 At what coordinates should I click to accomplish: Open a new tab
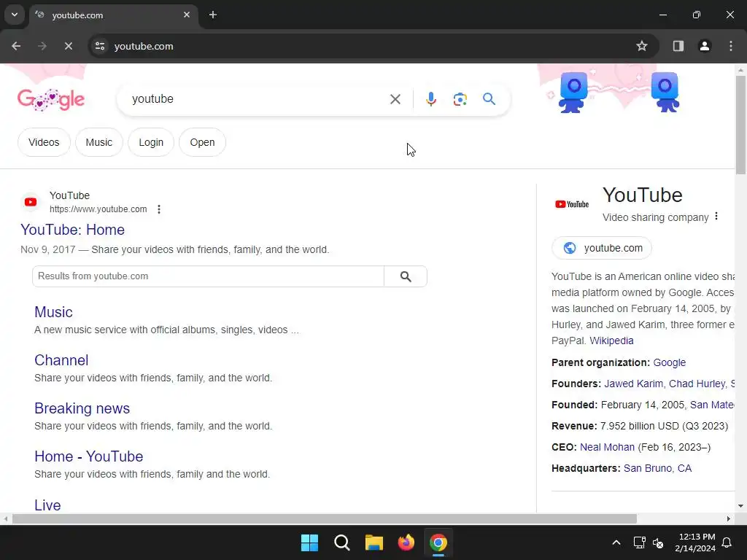pos(213,15)
